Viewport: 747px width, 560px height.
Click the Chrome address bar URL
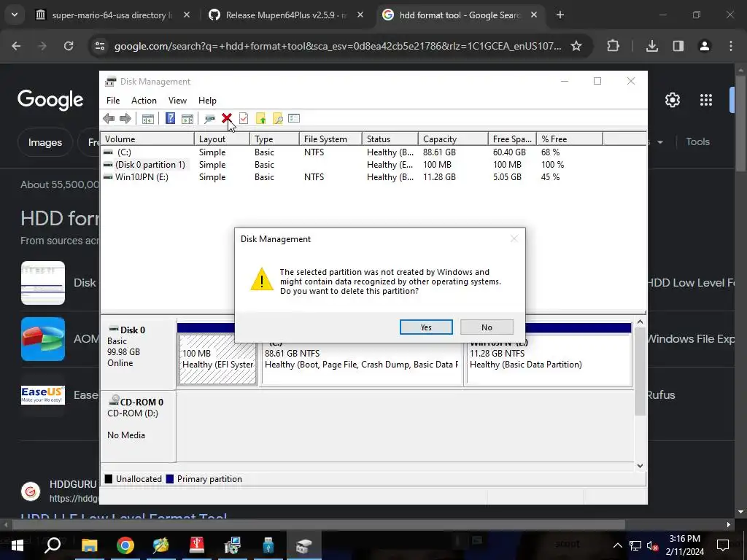337,46
